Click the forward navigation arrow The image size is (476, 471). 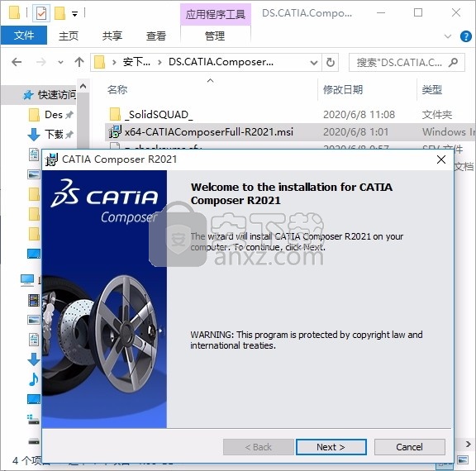[x=41, y=62]
